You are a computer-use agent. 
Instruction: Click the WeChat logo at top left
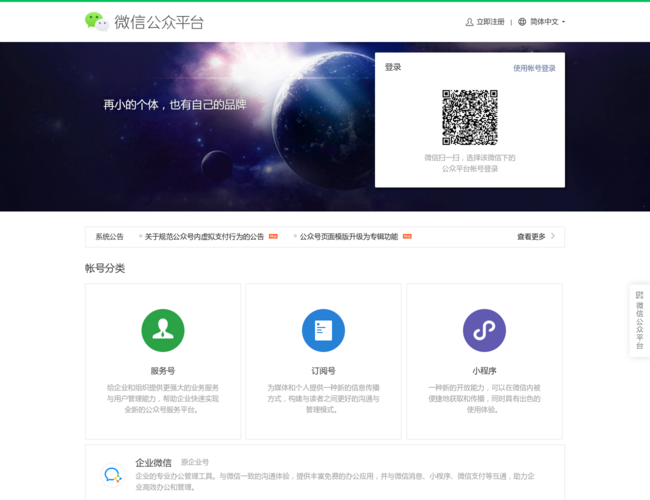point(97,22)
